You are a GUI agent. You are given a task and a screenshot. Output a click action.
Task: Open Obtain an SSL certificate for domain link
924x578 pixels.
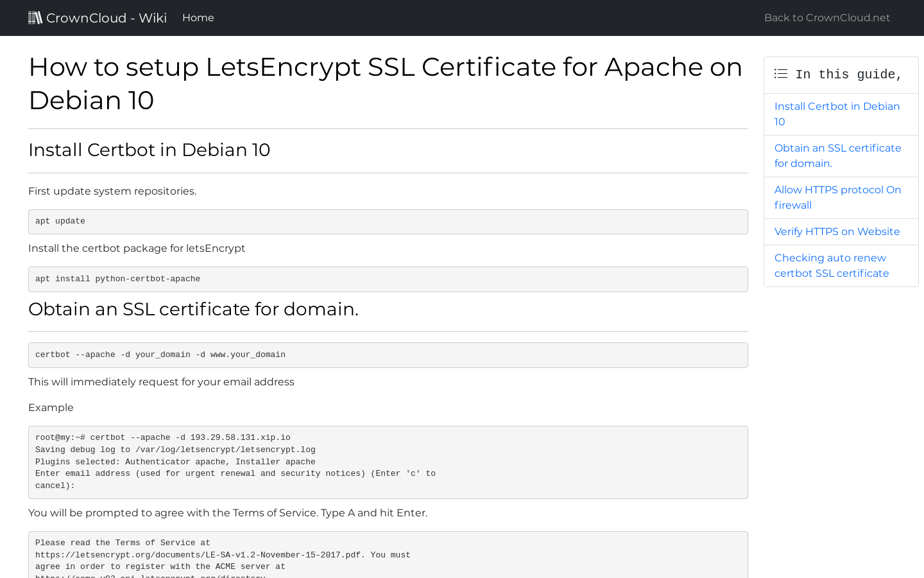(x=837, y=155)
